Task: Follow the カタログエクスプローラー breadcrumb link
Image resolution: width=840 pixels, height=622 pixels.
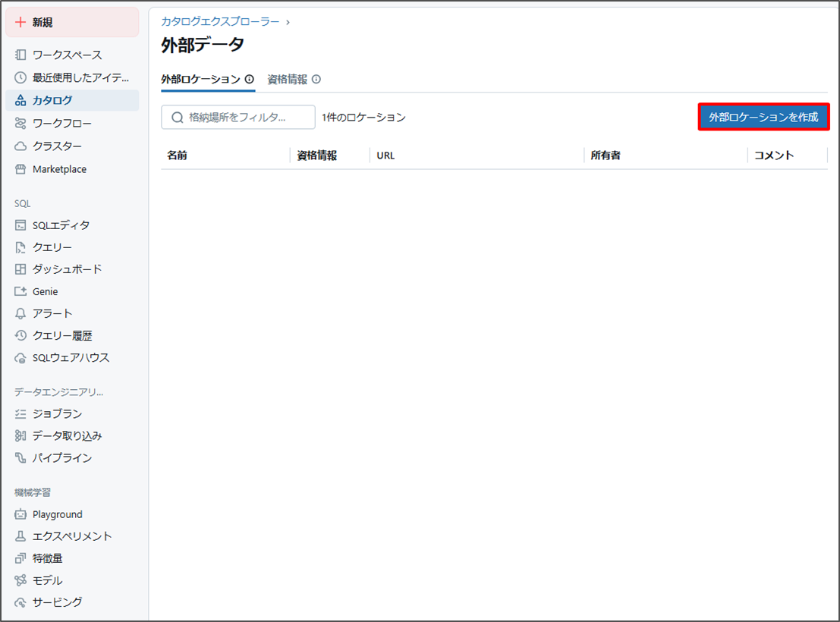Action: pyautogui.click(x=220, y=22)
